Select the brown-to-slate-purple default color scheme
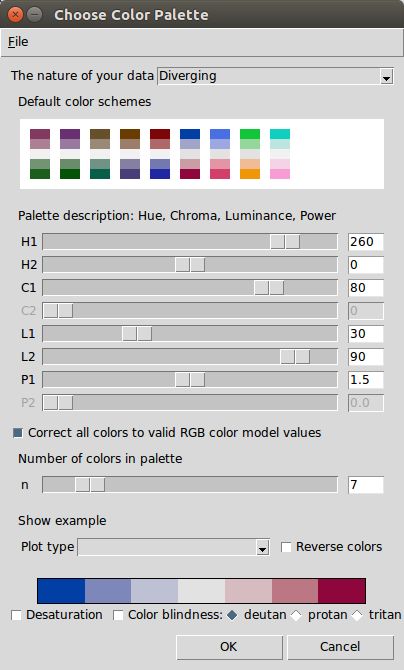This screenshot has width=404, height=670. coord(130,154)
